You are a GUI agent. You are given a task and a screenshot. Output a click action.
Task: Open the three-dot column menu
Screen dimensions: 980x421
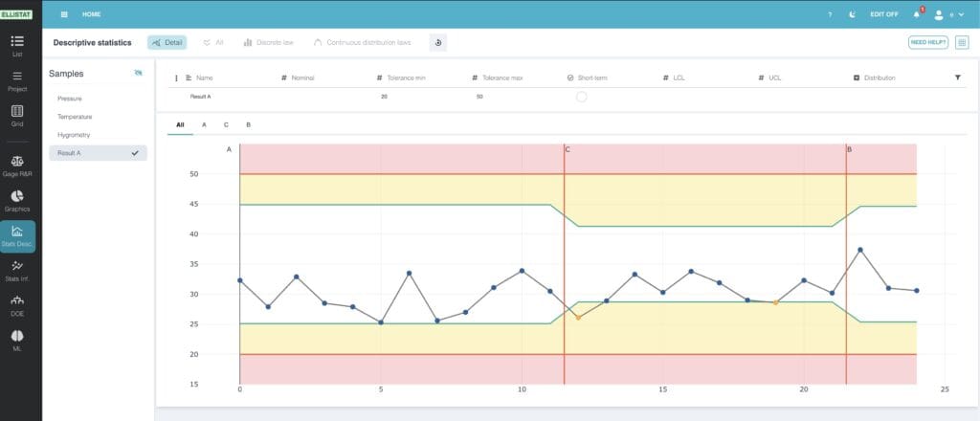coord(176,78)
